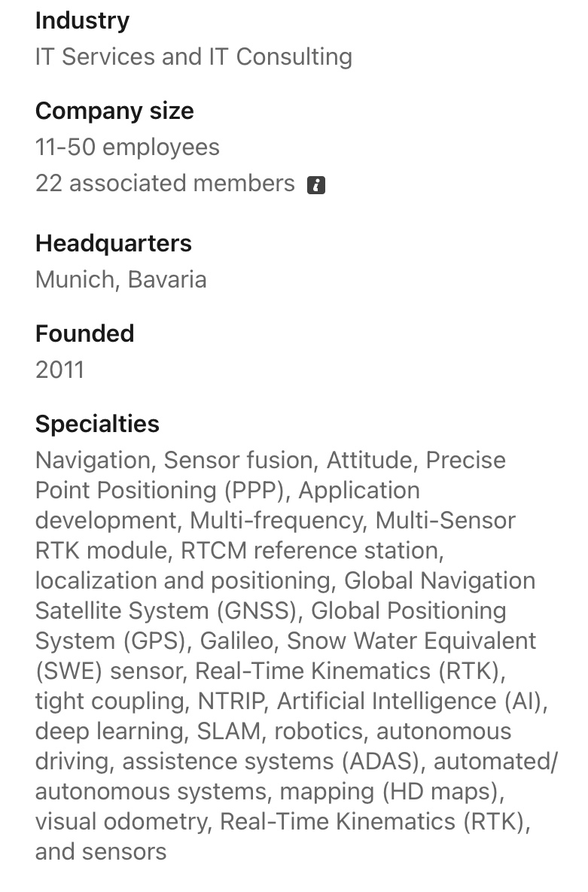Select the Artificial Intelligence (AI) specialty
This screenshot has height=892, width=588.
tap(410, 701)
